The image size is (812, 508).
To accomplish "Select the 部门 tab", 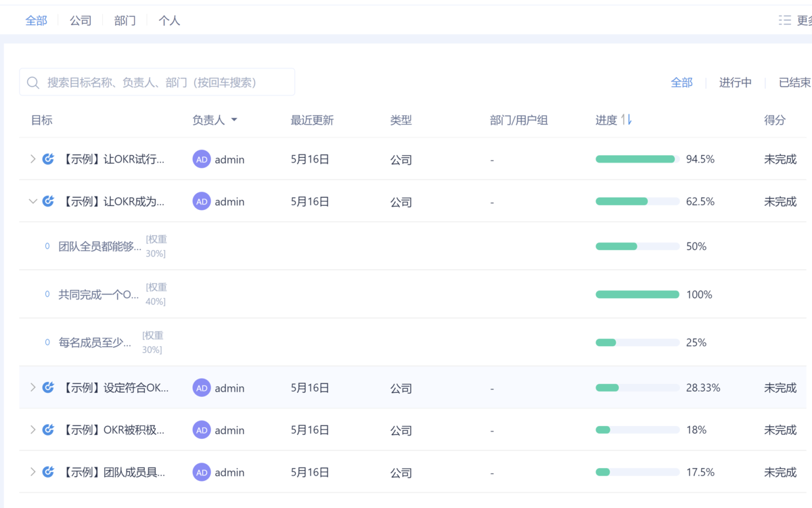I will [x=125, y=20].
